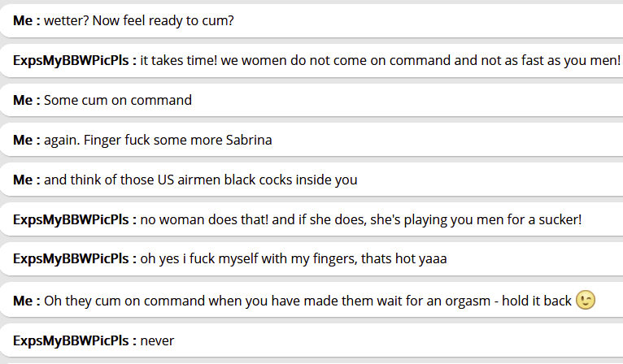The height and width of the screenshot is (364, 623).
Task: Click the message mentioning Sabrina
Action: [x=158, y=140]
